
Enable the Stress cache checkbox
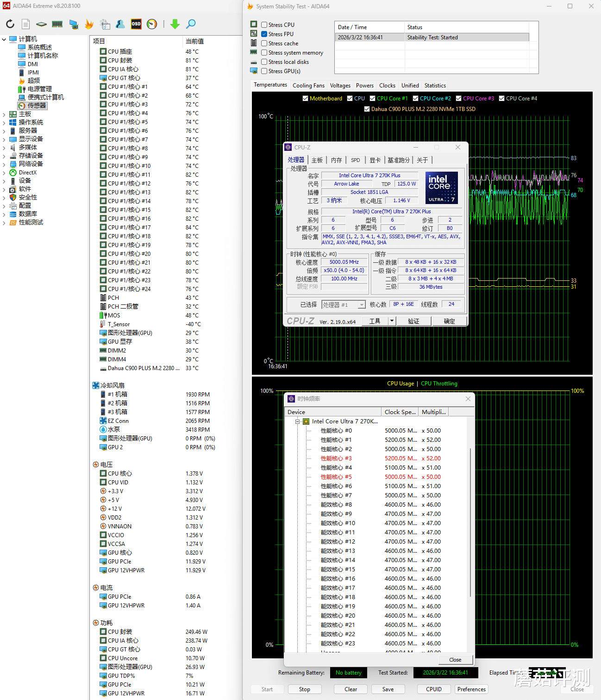[264, 43]
